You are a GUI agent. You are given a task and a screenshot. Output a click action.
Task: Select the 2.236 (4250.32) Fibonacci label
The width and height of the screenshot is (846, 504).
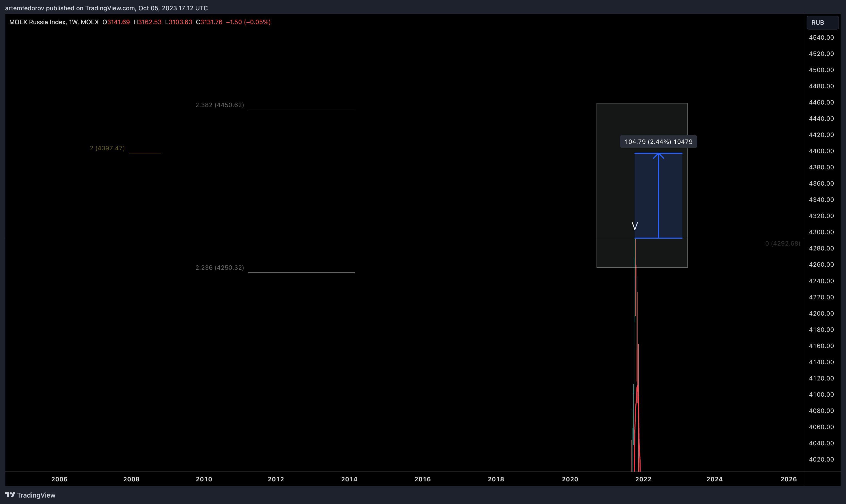click(220, 268)
